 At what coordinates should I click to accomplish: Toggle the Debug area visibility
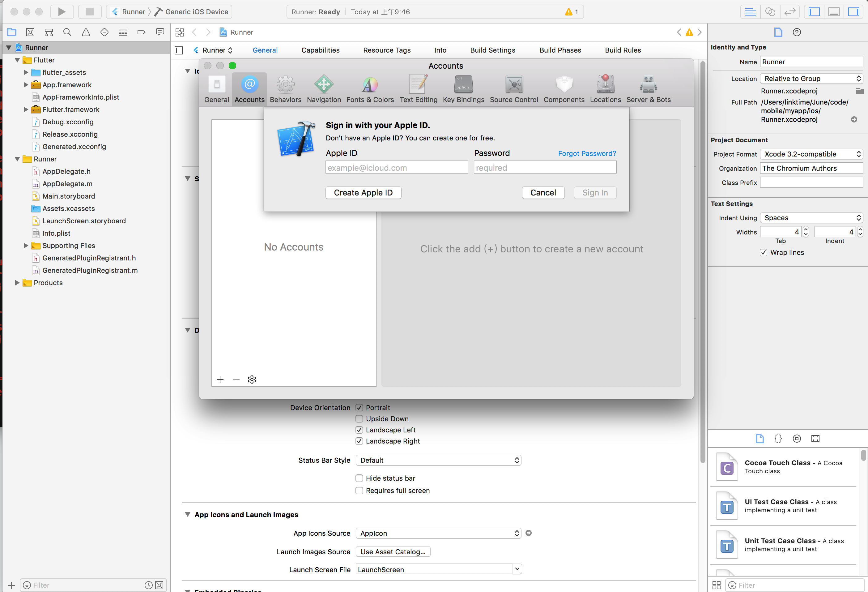pos(834,11)
